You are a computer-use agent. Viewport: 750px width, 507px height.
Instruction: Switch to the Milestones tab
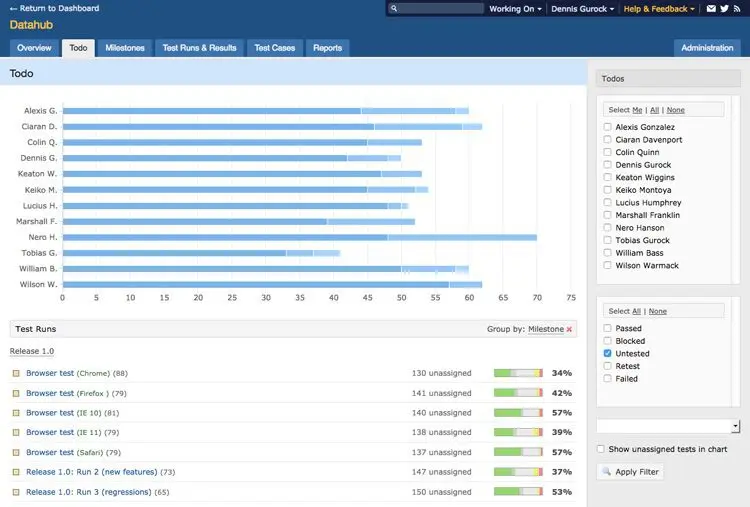[x=125, y=48]
